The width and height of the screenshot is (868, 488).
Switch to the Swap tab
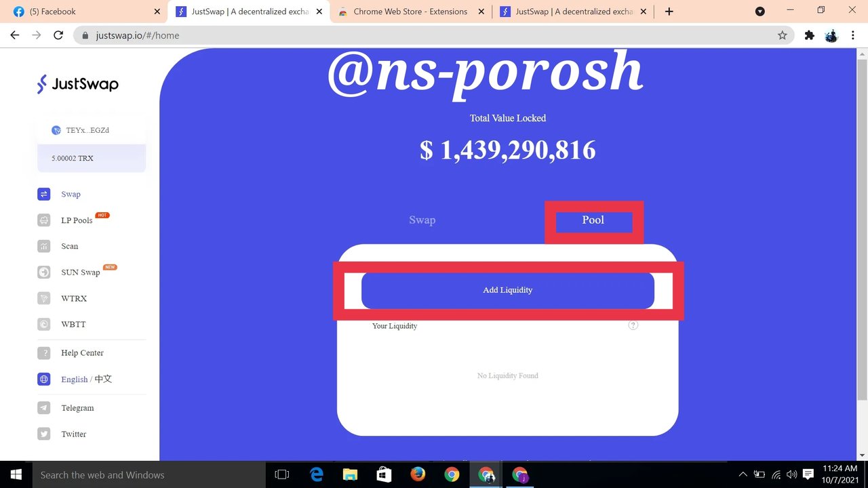tap(422, 220)
